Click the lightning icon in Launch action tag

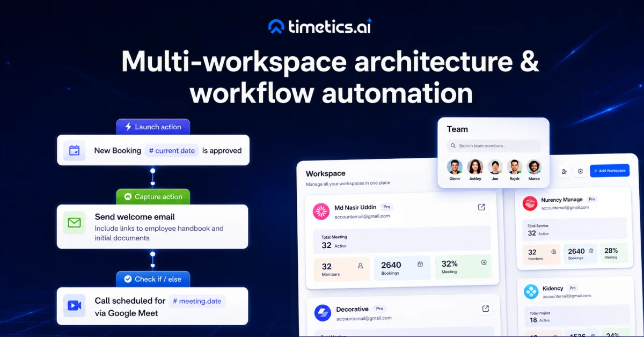click(128, 127)
